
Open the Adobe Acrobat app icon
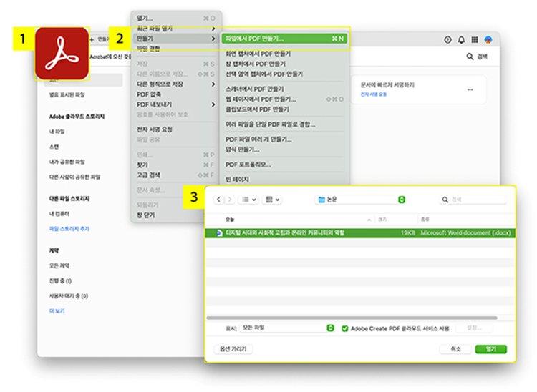[62, 54]
